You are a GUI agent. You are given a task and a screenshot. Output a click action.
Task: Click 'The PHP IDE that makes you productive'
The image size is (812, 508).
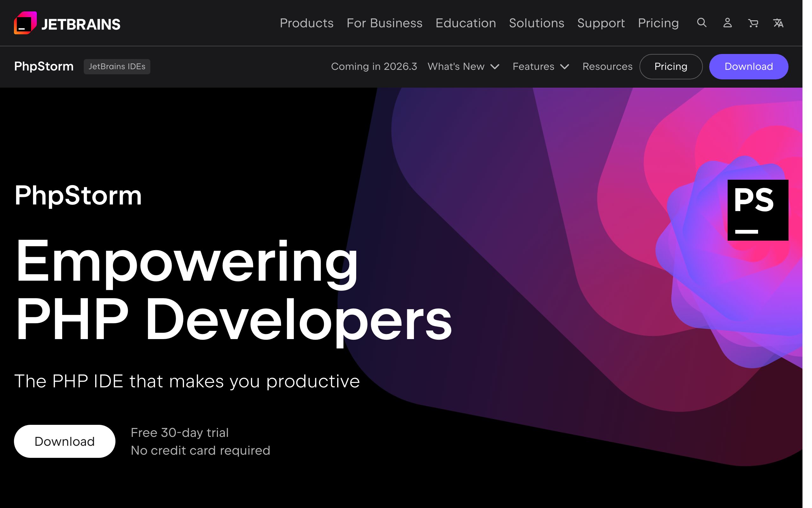click(x=187, y=381)
